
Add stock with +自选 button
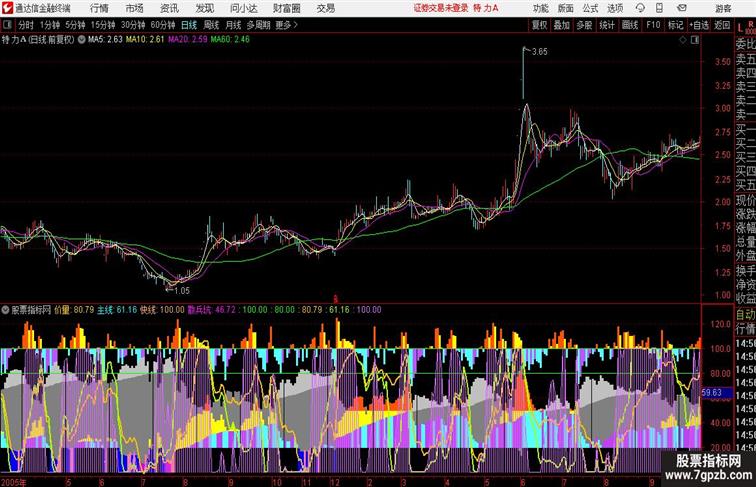699,25
